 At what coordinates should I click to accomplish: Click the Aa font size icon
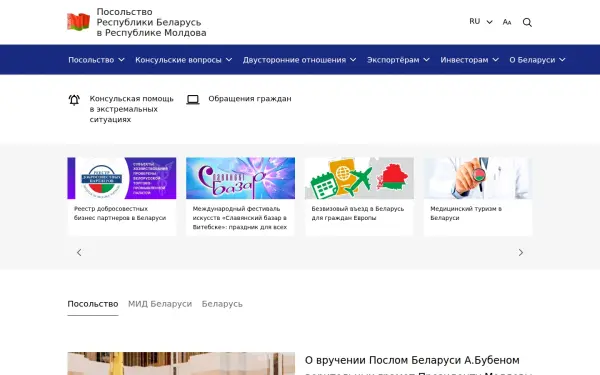(x=507, y=22)
